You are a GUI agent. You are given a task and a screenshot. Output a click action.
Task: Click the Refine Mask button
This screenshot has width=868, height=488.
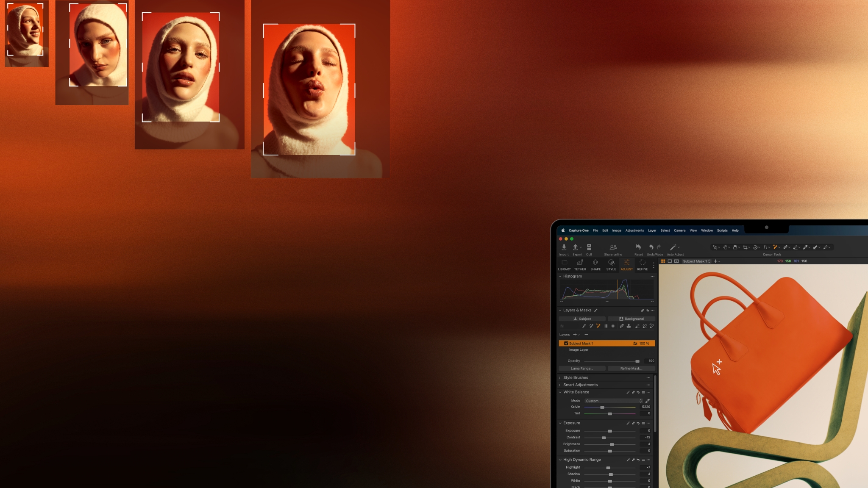point(631,369)
